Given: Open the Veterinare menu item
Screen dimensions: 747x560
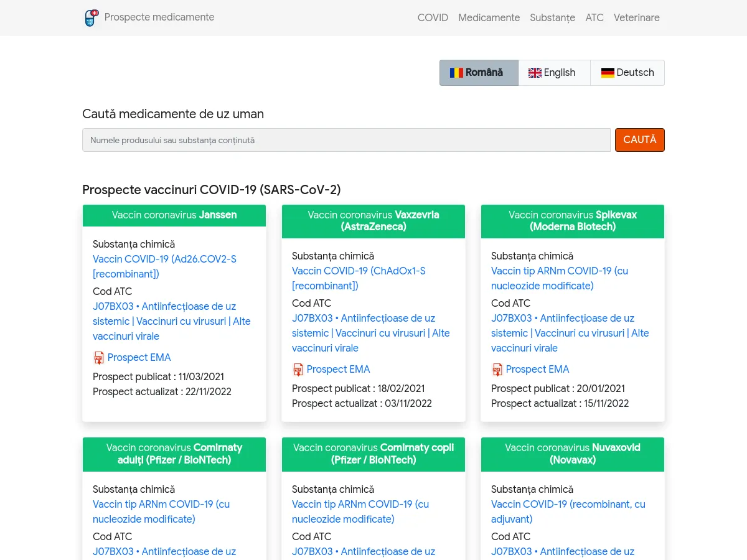Looking at the screenshot, I should tap(636, 17).
